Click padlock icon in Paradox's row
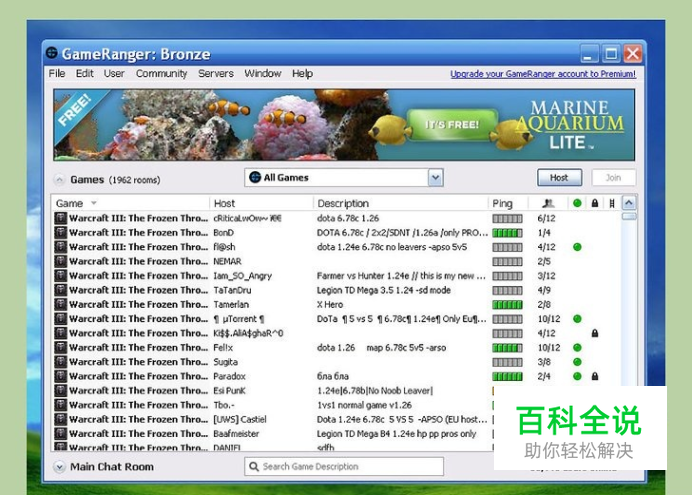 point(595,376)
